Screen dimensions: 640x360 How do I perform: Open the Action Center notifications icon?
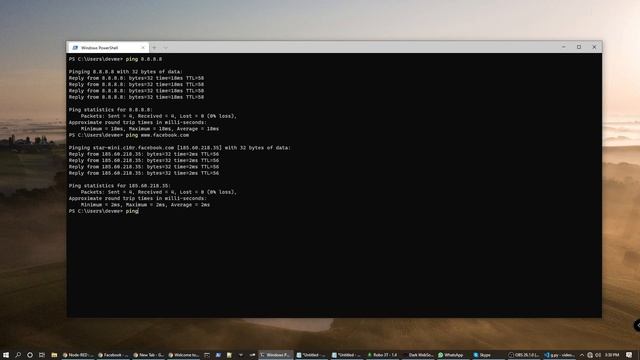coord(629,355)
